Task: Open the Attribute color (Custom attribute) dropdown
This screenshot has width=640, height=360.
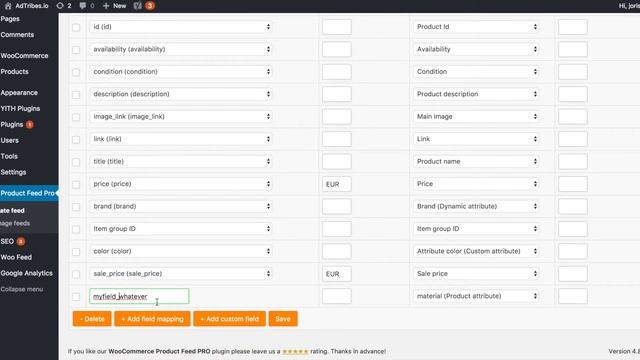Action: 476,251
